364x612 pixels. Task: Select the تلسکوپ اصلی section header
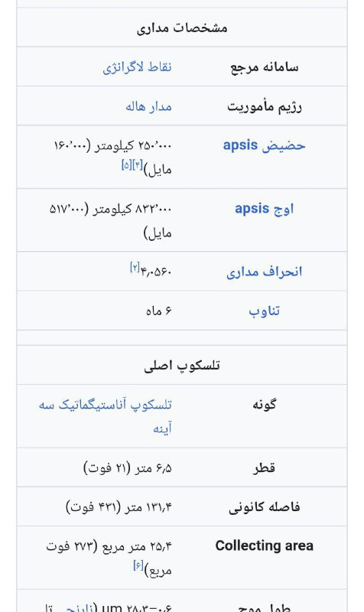(182, 366)
